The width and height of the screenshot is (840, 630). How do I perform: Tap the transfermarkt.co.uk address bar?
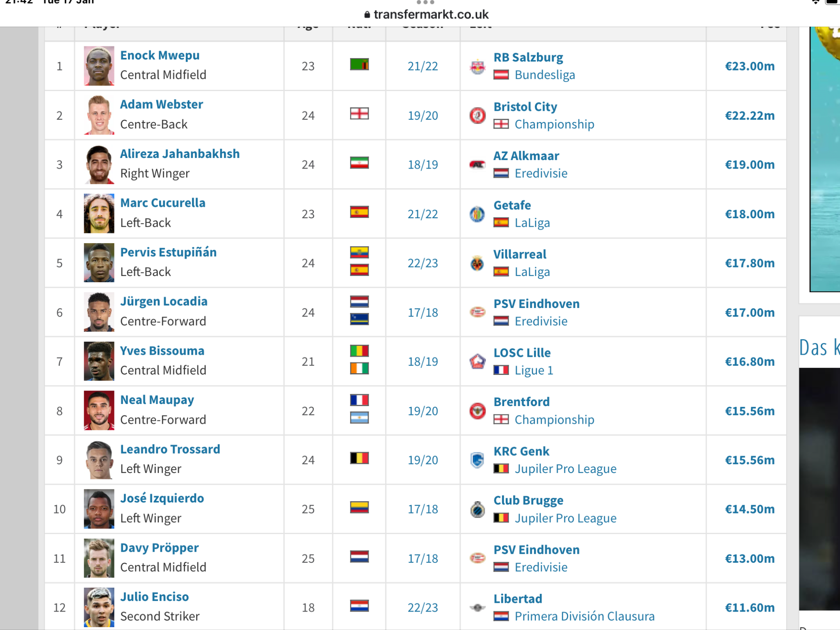(426, 15)
